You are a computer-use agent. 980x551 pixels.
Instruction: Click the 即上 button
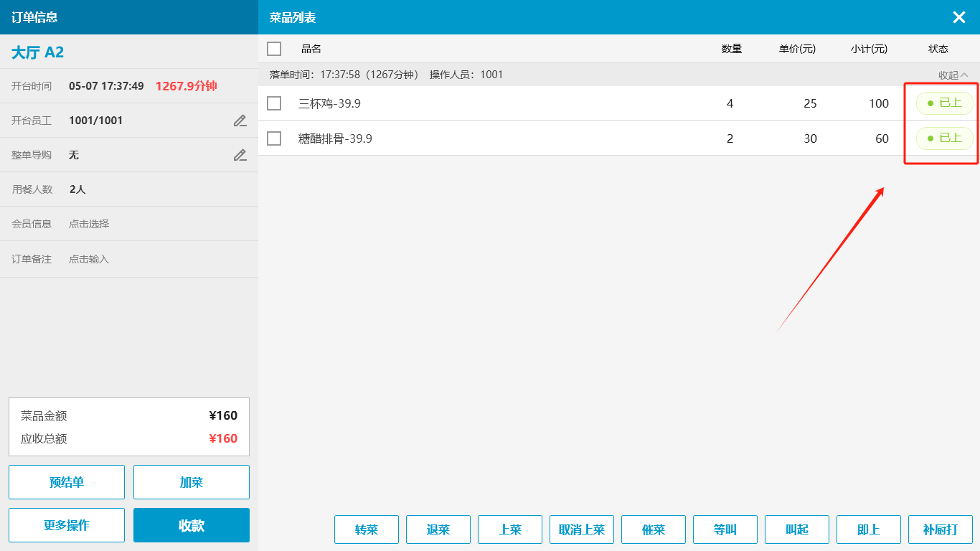(869, 529)
